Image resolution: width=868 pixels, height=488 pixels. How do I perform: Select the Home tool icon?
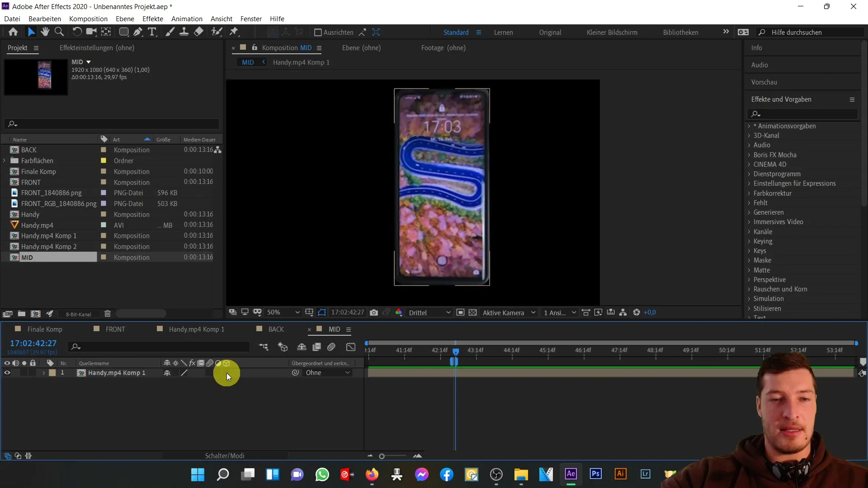coord(13,32)
